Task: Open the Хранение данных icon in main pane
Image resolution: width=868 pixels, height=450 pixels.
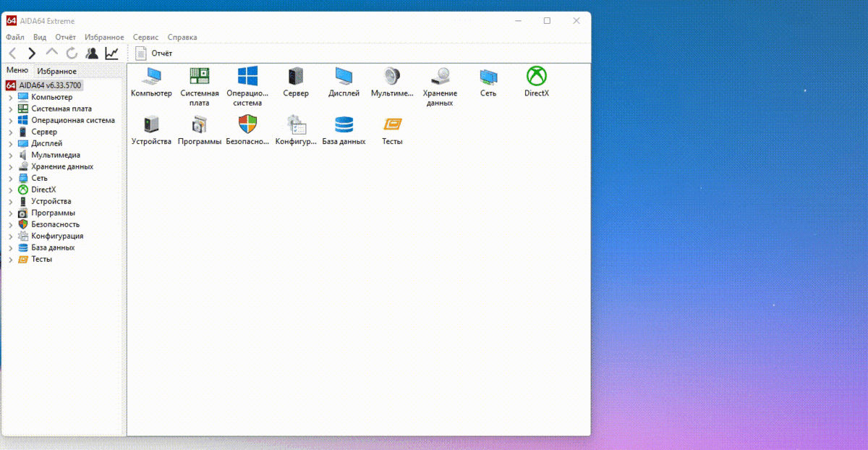Action: [440, 76]
